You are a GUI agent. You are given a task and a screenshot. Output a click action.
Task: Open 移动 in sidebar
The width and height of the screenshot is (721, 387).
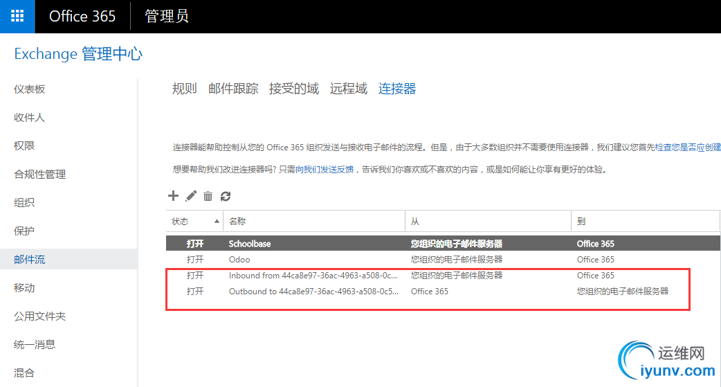click(24, 288)
